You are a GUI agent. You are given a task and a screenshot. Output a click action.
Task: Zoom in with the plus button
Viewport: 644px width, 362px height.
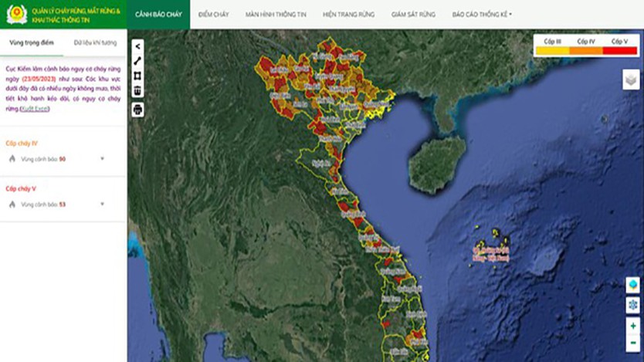pyautogui.click(x=633, y=326)
